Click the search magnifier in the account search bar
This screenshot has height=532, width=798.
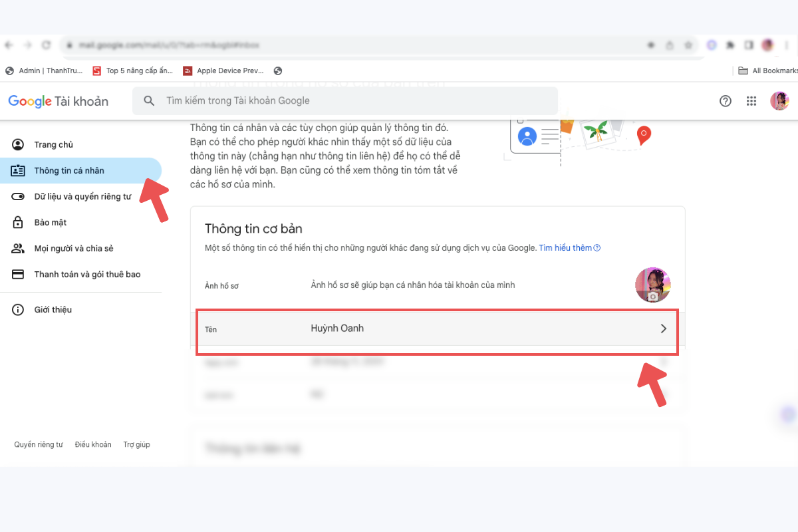149,100
